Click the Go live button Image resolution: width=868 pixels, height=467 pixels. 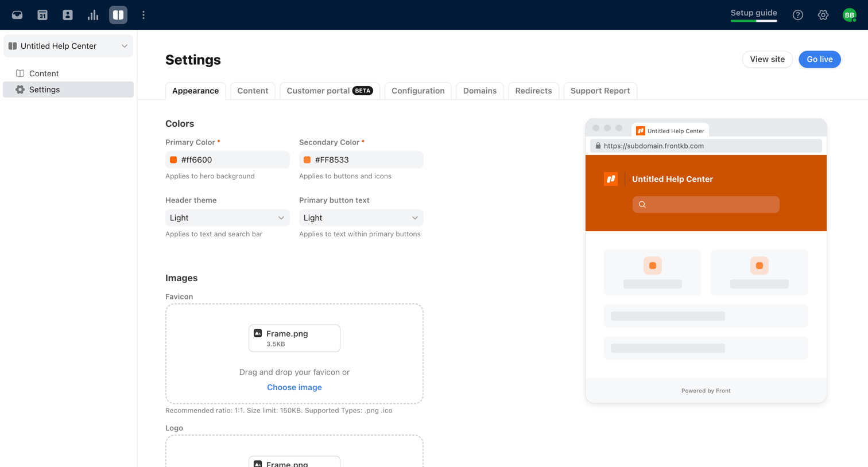point(820,59)
